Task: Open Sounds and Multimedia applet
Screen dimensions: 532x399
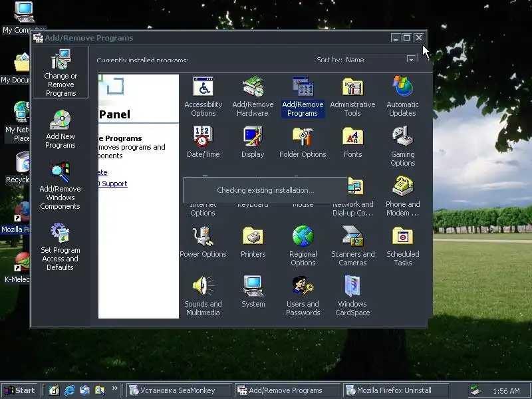Action: coord(203,296)
